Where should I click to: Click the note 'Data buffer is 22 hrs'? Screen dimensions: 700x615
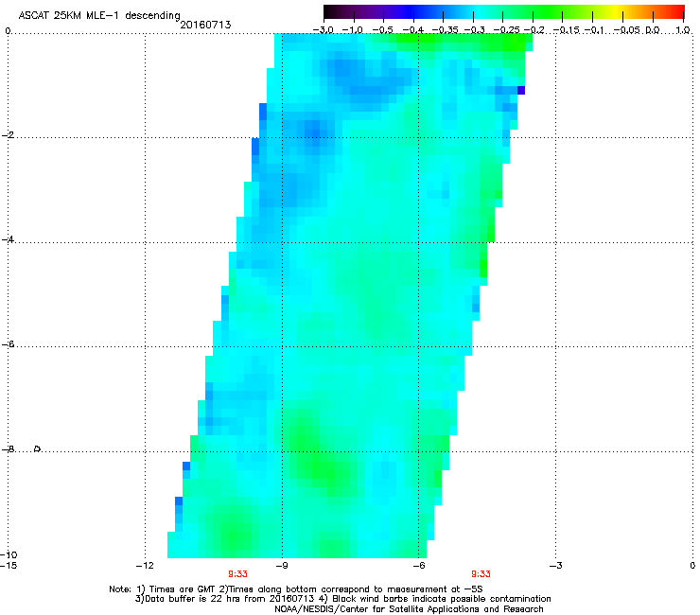[192, 599]
